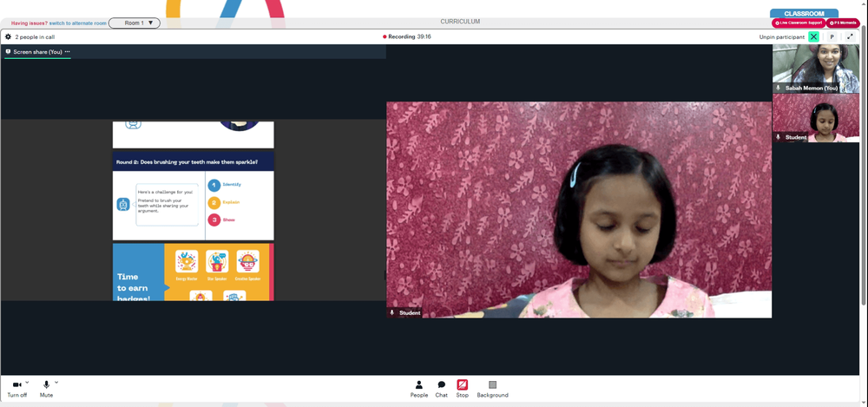Click mic icon on pinned Student video

click(392, 313)
